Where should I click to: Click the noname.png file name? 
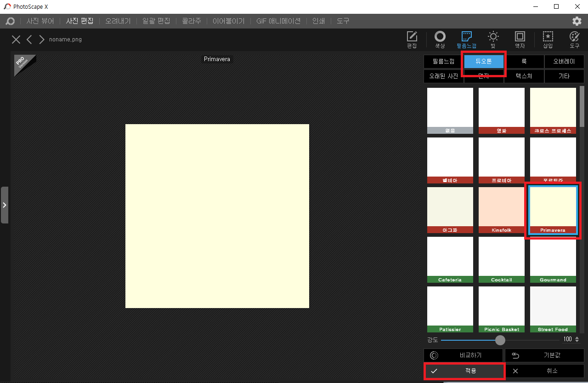(x=65, y=40)
